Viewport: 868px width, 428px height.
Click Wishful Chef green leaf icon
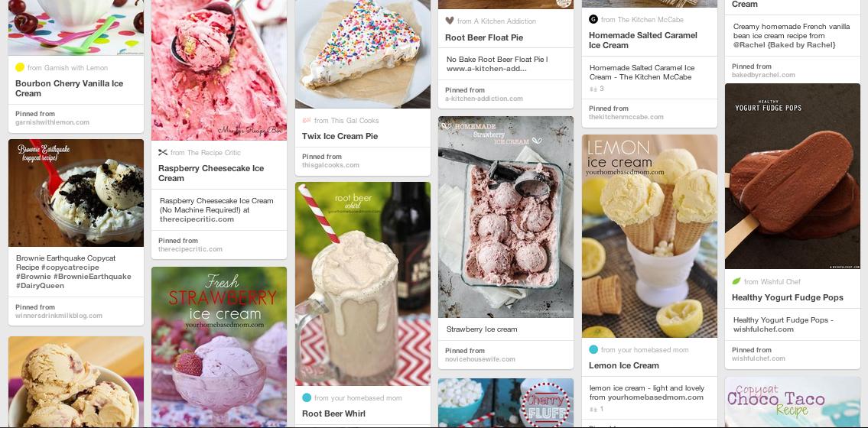pos(736,281)
